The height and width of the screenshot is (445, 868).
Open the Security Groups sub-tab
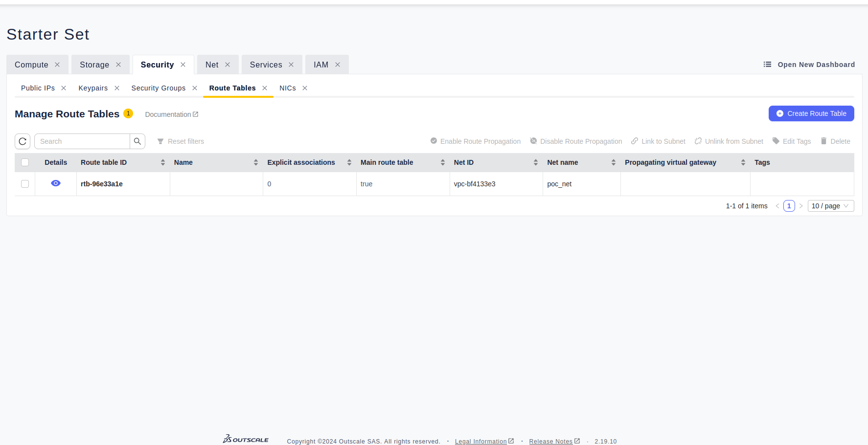pos(159,88)
